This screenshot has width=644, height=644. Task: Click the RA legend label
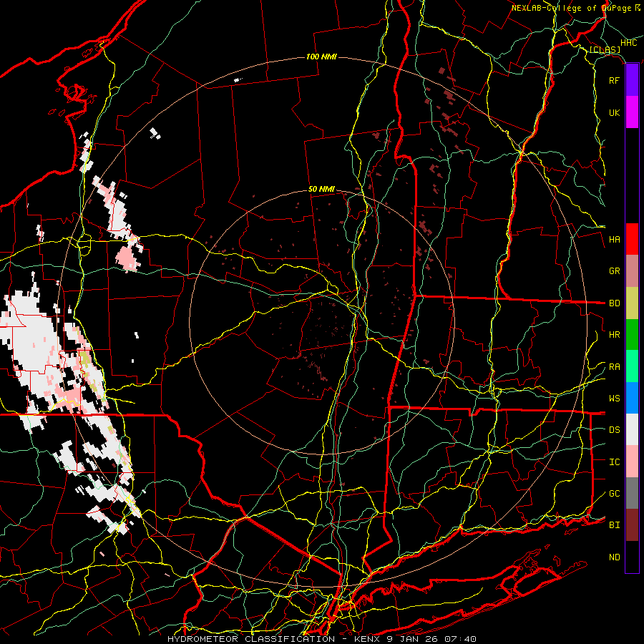[x=614, y=367]
